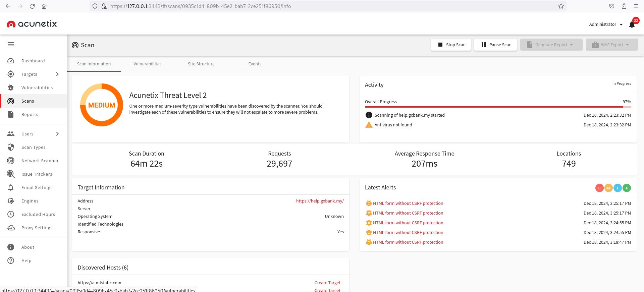644x292 pixels.
Task: Click the Acunetix logo
Action: pos(32,24)
